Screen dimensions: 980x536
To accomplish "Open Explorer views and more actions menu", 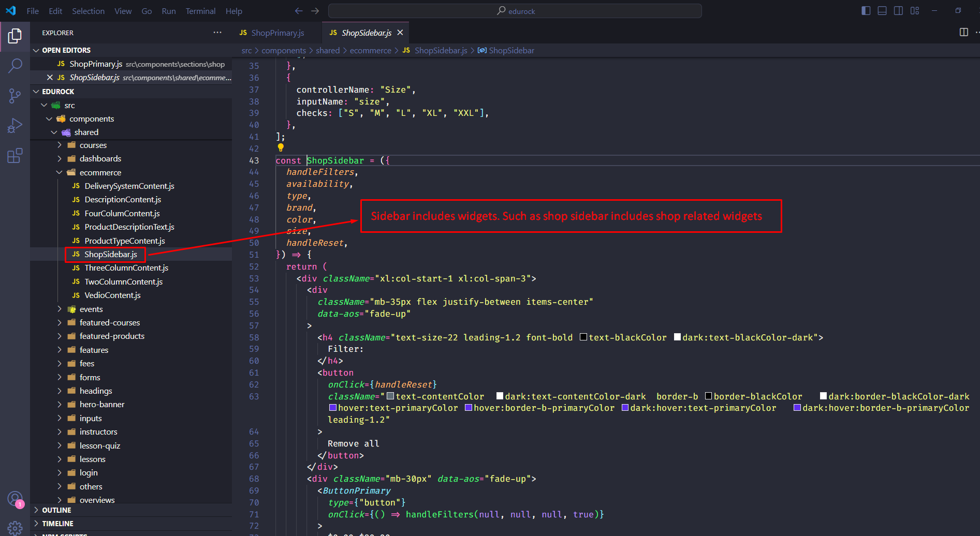I will [x=217, y=33].
